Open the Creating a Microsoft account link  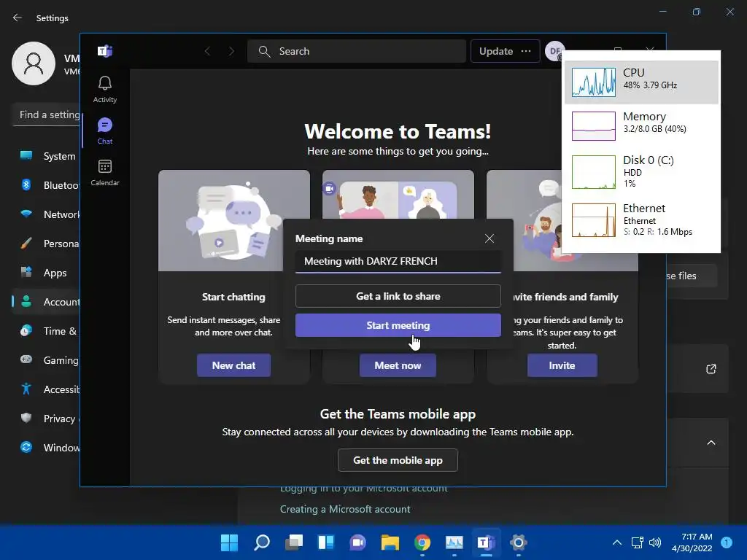pyautogui.click(x=345, y=509)
